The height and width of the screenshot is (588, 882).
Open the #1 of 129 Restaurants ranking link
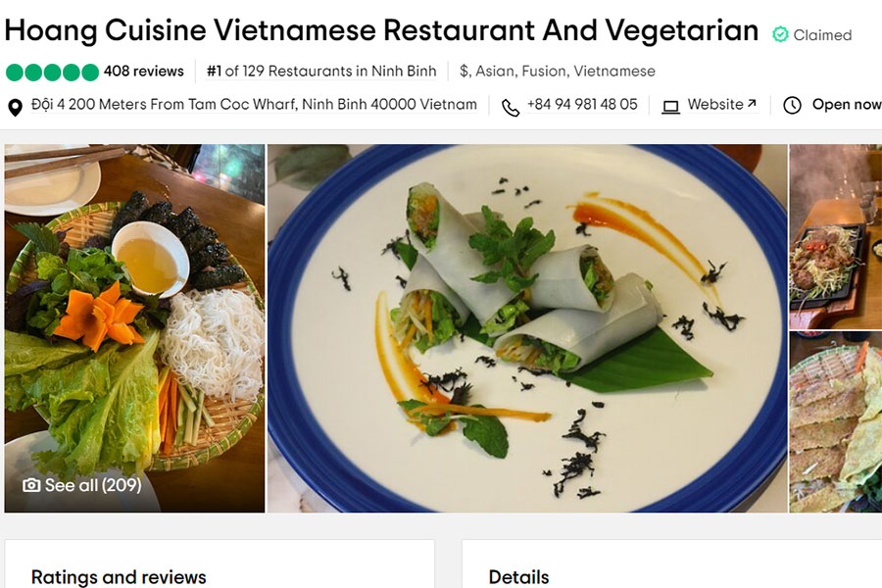coord(321,72)
